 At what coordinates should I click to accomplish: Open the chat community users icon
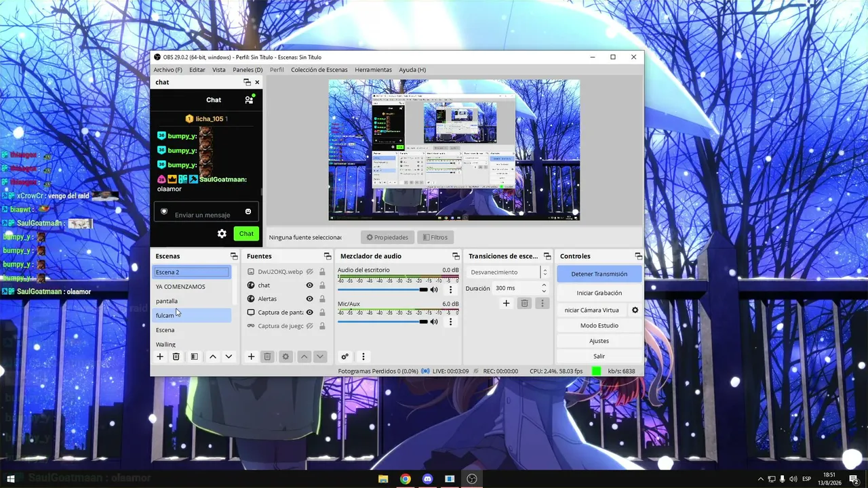250,100
